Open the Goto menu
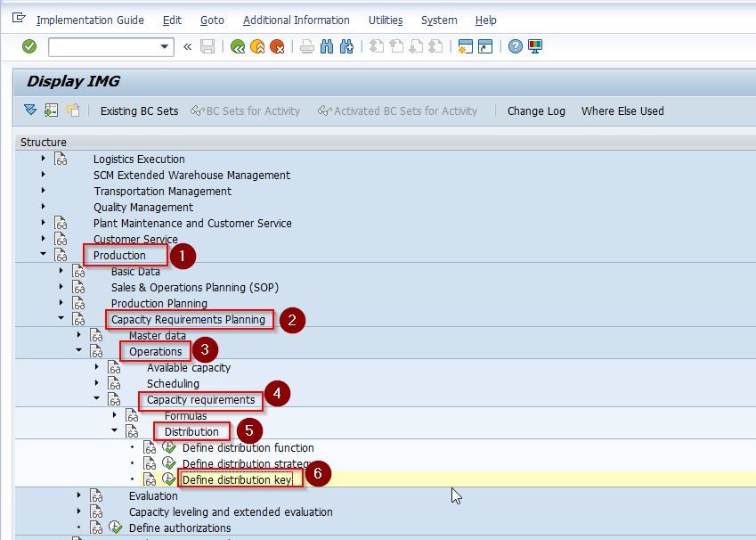The image size is (756, 540). (212, 20)
